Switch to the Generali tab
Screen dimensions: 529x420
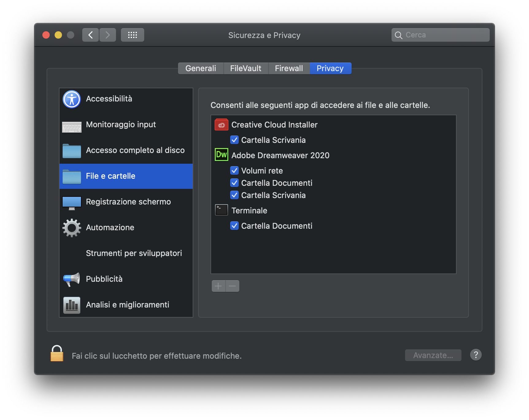click(201, 68)
